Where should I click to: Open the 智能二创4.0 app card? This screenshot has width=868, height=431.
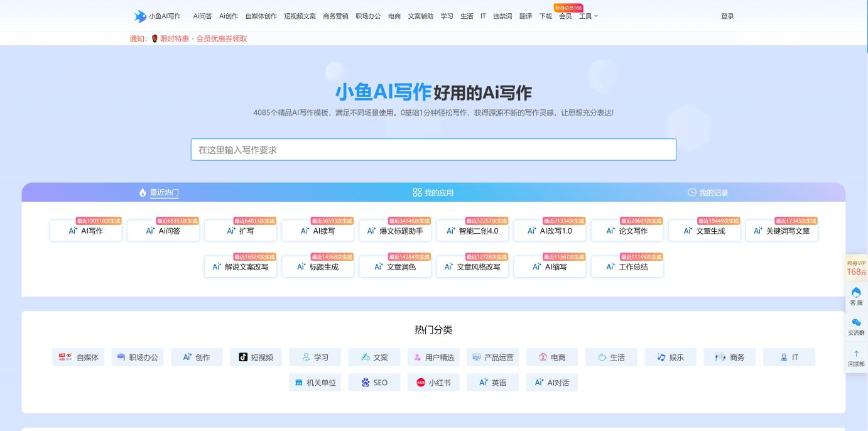point(472,231)
